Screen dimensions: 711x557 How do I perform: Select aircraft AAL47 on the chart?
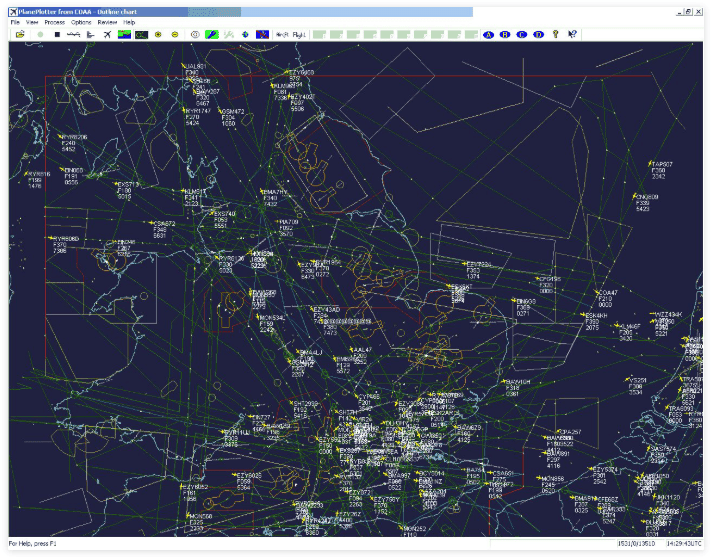[362, 350]
